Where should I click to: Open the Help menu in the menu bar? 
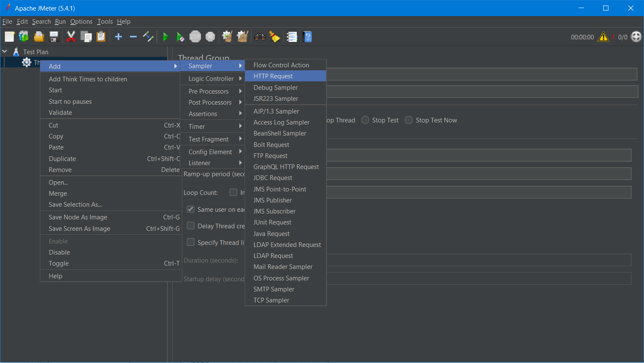pos(124,22)
